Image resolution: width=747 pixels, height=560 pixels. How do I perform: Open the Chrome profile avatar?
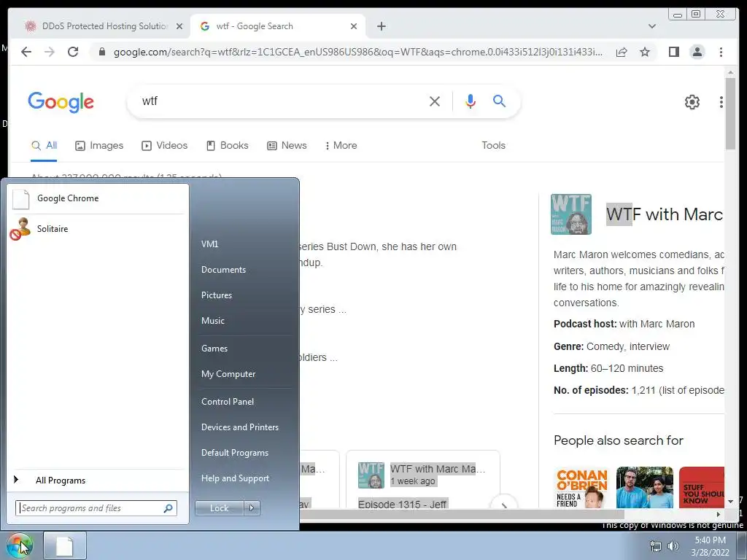[697, 52]
